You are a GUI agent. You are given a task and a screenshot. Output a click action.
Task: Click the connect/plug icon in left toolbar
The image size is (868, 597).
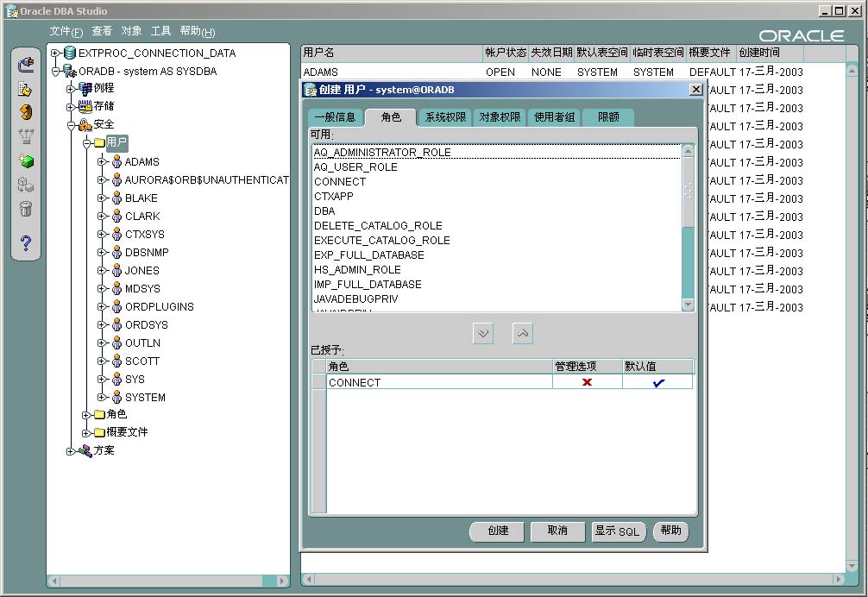click(x=26, y=66)
